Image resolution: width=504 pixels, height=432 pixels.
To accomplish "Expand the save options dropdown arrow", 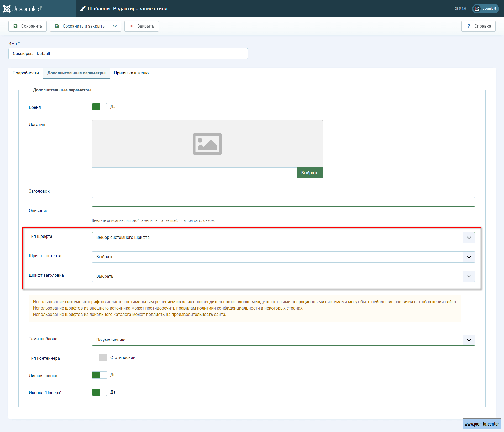I will coord(115,26).
